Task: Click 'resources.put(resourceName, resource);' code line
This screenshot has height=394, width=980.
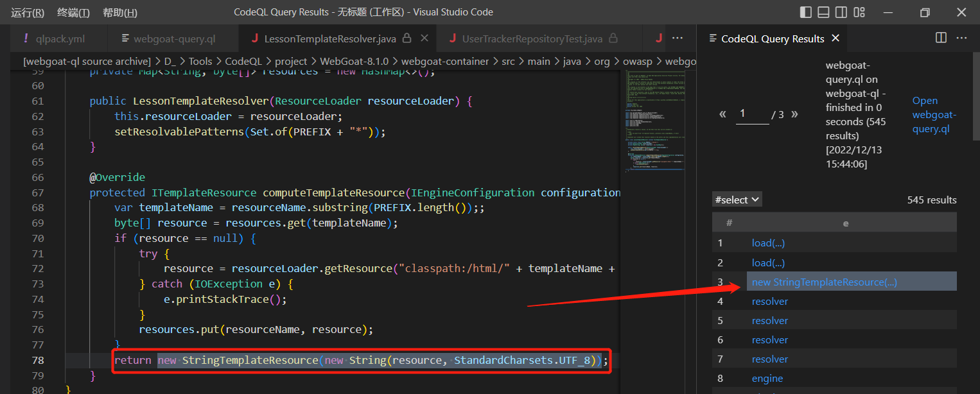Action: 256,329
